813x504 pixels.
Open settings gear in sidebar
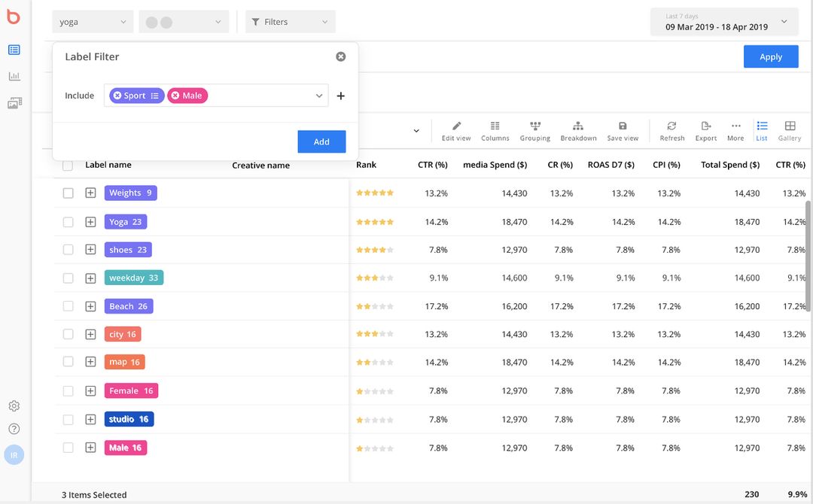point(14,405)
